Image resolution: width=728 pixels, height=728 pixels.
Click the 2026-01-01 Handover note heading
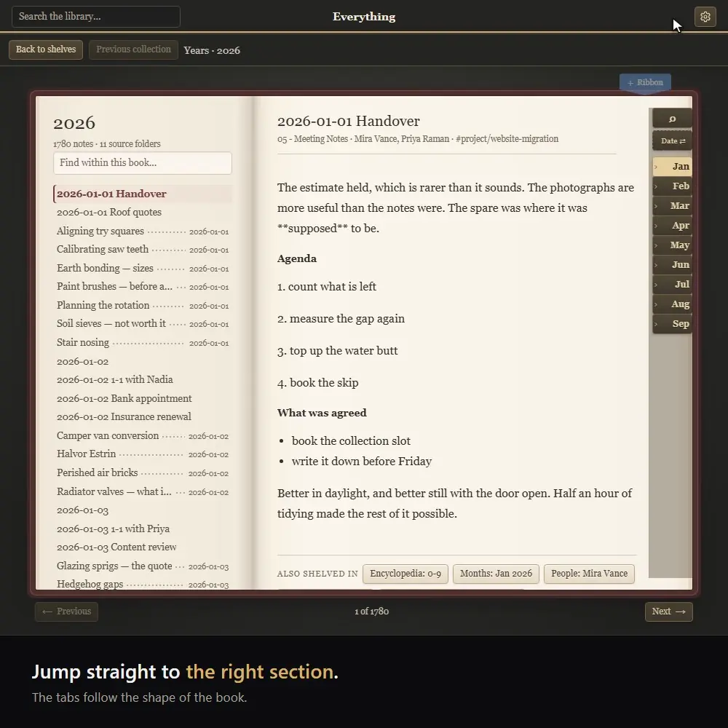pyautogui.click(x=348, y=121)
